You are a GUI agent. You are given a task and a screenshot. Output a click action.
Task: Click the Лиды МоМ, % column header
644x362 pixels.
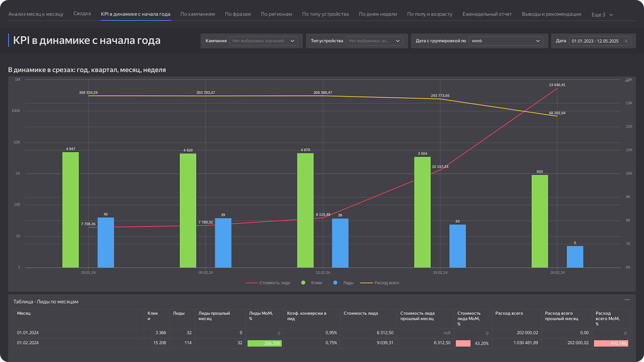coord(264,319)
